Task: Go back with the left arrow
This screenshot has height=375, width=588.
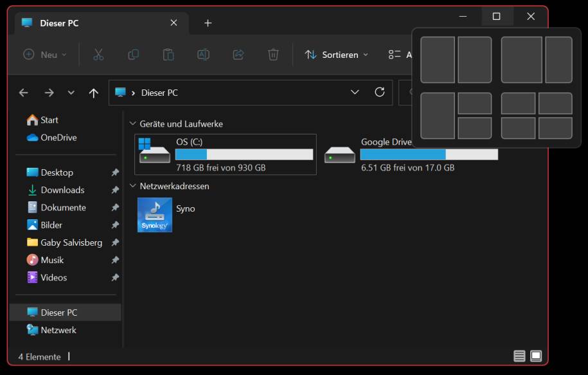Action: tap(24, 93)
